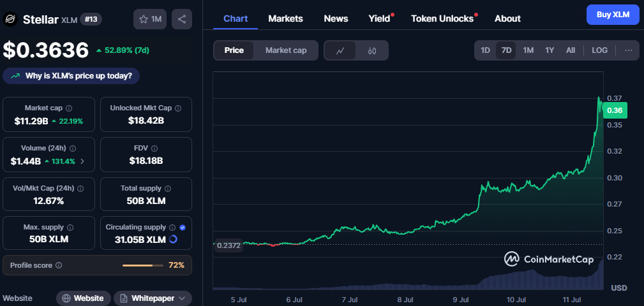Click the verified checkmark badge
This screenshot has width=644, height=306.
[183, 227]
